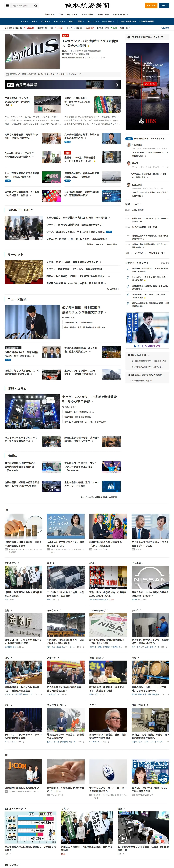174x868 pixels.
Task: Click info icon beside インドの最新情報 newsletter notice
Action: point(129,37)
